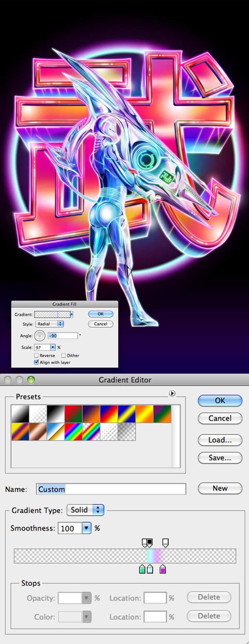This screenshot has width=249, height=644.
Task: Open the Gradient Type dropdown showing Solid
Action: click(85, 510)
